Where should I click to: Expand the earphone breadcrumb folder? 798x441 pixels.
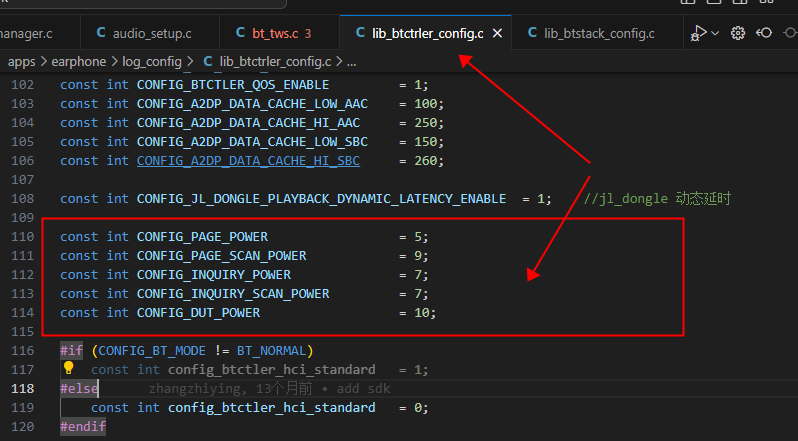[x=79, y=62]
